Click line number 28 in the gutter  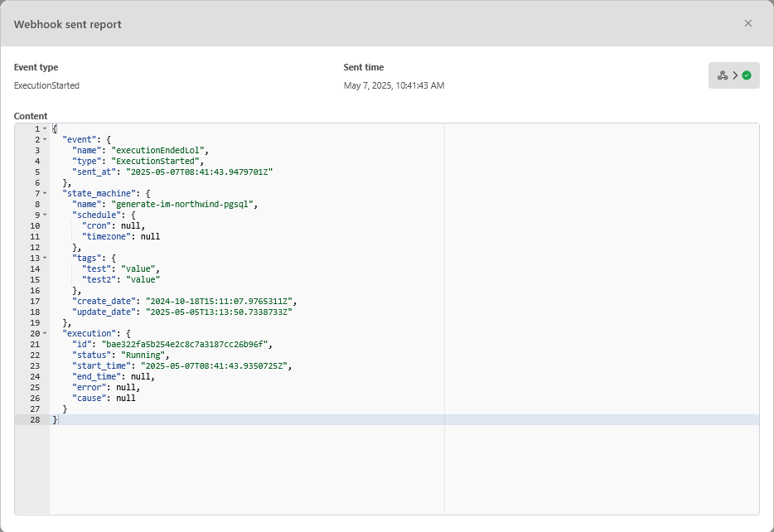coord(34,420)
